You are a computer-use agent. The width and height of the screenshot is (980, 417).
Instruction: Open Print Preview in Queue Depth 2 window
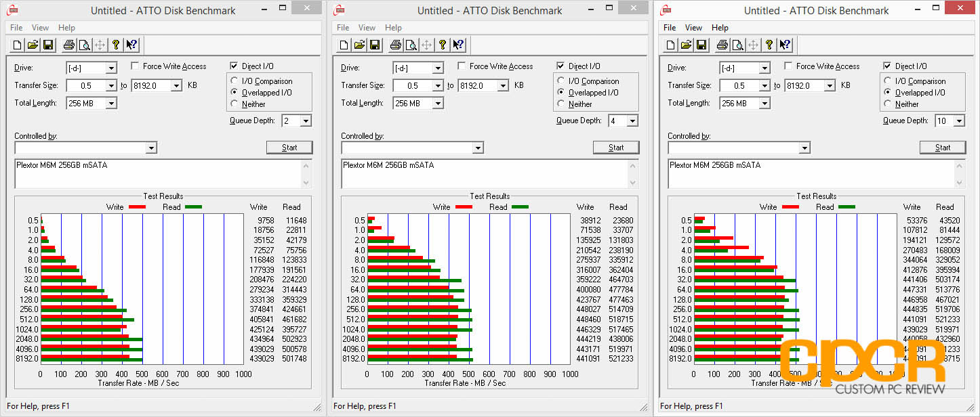click(x=84, y=45)
